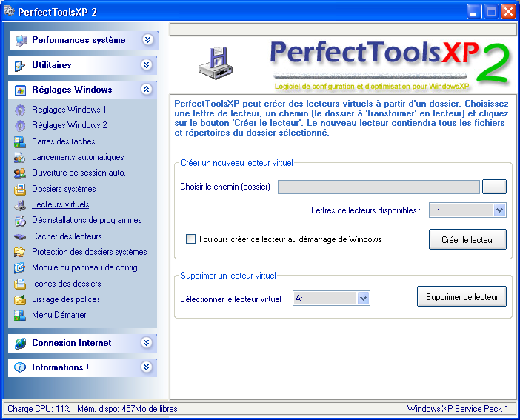Image resolution: width=520 pixels, height=420 pixels.
Task: Close the PerfectToolsXP 2 window
Action: coord(508,12)
